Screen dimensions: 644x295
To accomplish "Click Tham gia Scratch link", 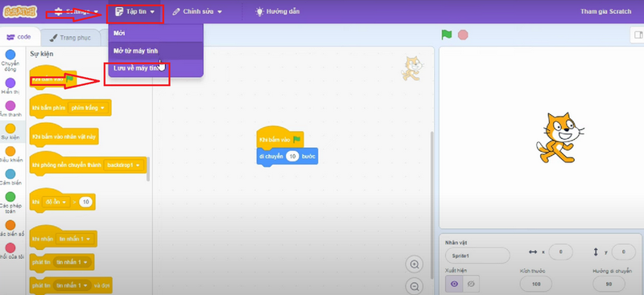I will (605, 11).
